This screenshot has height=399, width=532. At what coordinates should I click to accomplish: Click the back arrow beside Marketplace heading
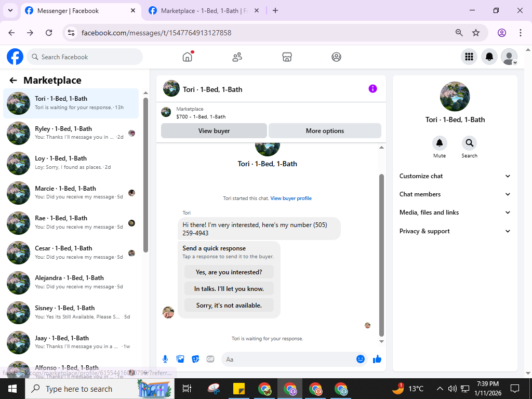tap(13, 81)
